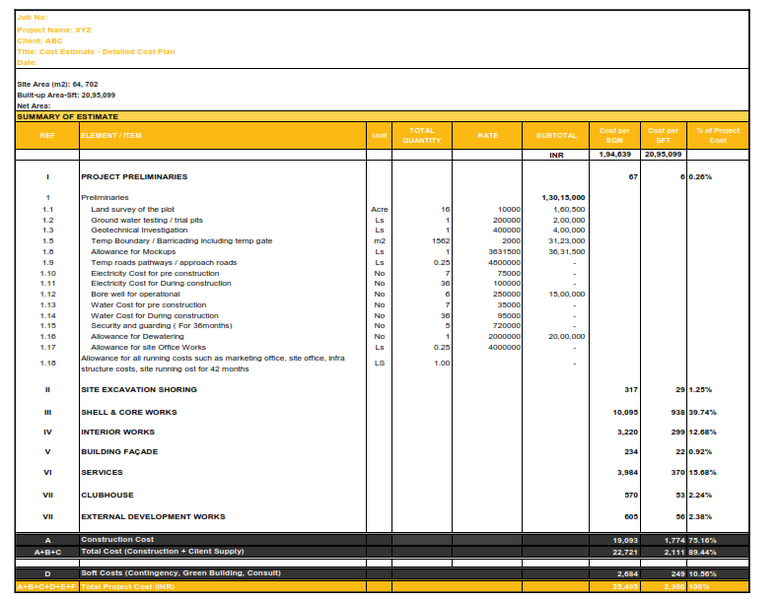The image size is (780, 600).
Task: Click the '10,095' cost per SQM cell
Action: click(625, 412)
